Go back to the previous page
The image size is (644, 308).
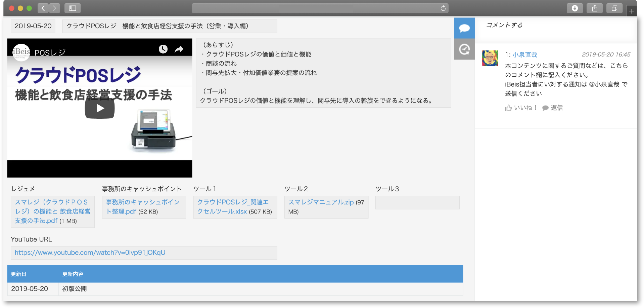[x=43, y=8]
